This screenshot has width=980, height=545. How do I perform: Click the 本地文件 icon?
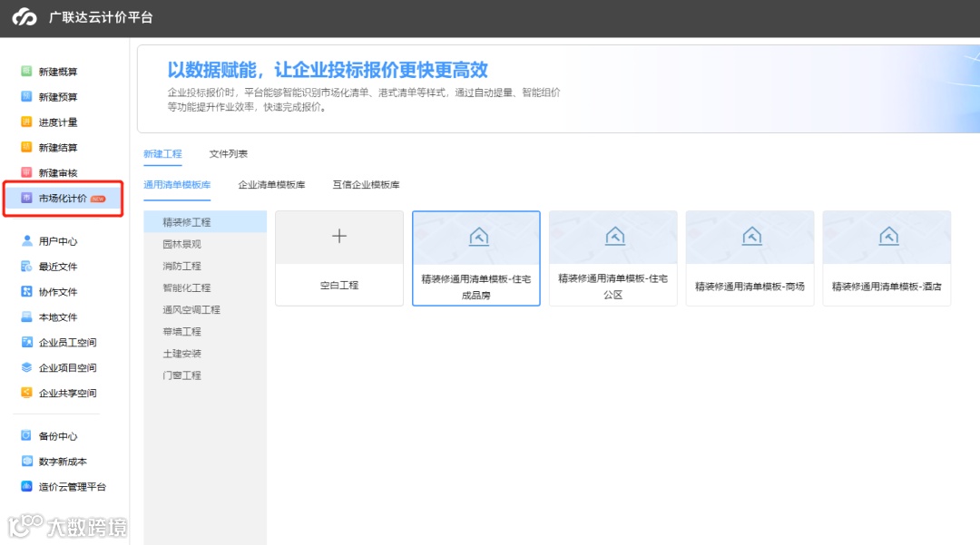point(26,316)
